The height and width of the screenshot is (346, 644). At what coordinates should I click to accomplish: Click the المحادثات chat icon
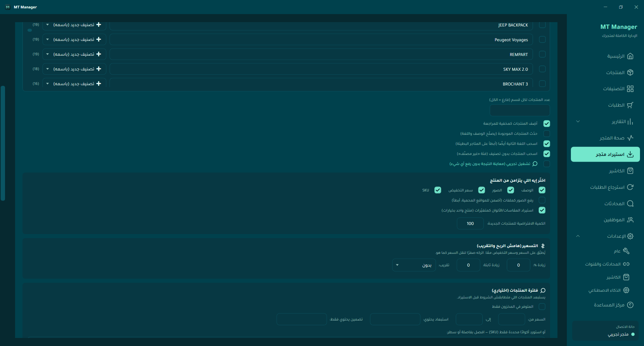tap(630, 204)
